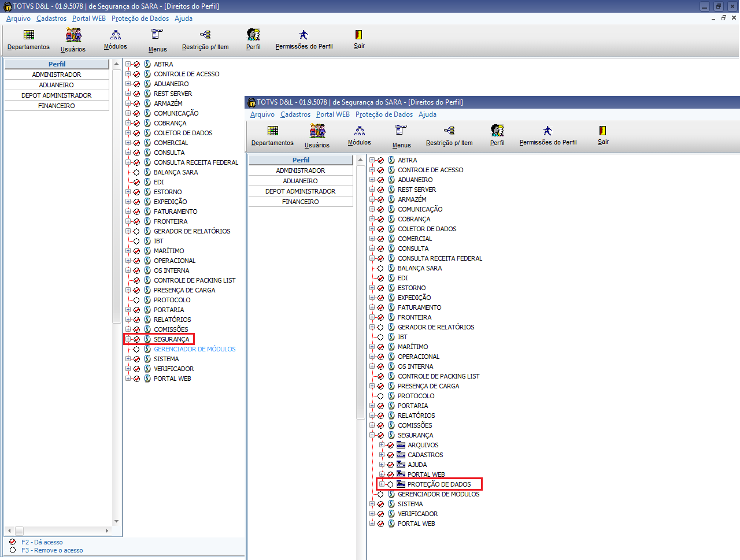Expand the COBRANÇA node in back window
This screenshot has width=740, height=560.
(x=128, y=123)
